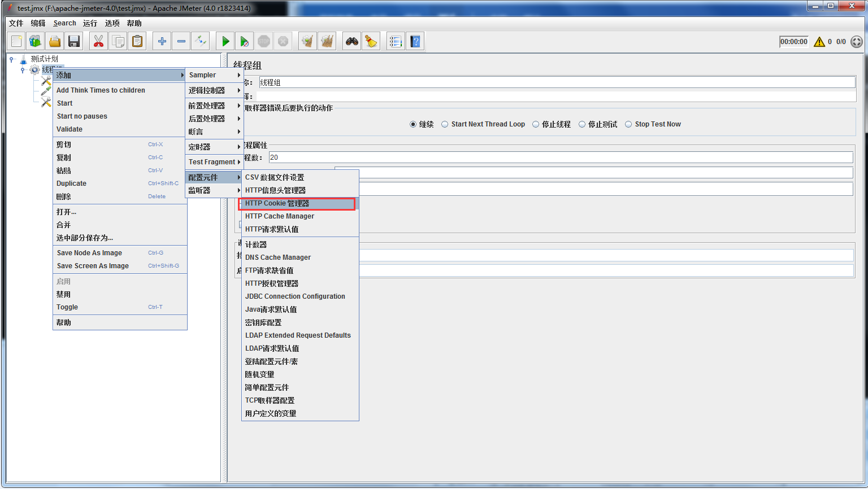Select the Start Next Thread Loop option
The height and width of the screenshot is (489, 868).
(445, 124)
